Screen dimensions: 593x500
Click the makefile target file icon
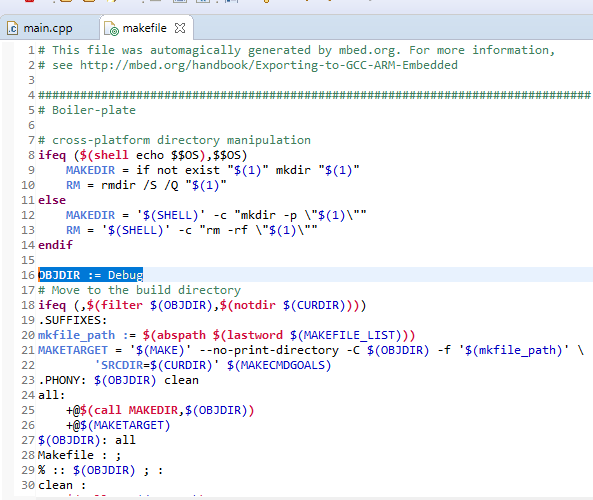click(111, 29)
